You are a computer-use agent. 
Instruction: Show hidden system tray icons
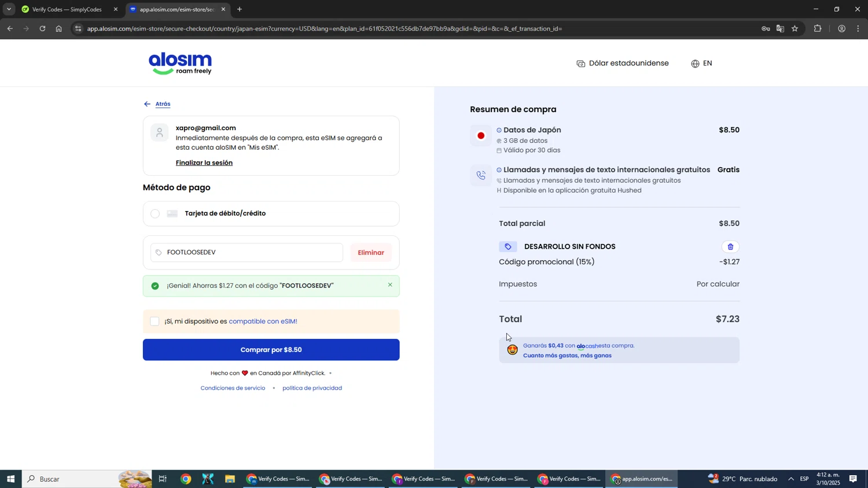pos(791,479)
